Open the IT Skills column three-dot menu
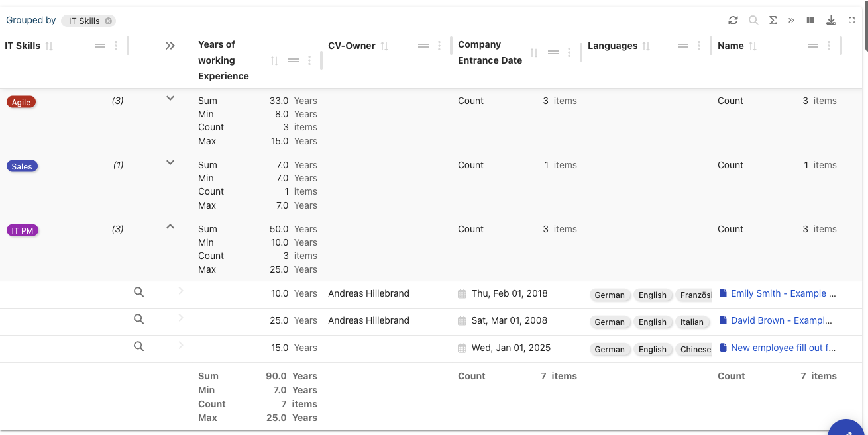Viewport: 868px width, 435px height. [x=116, y=46]
